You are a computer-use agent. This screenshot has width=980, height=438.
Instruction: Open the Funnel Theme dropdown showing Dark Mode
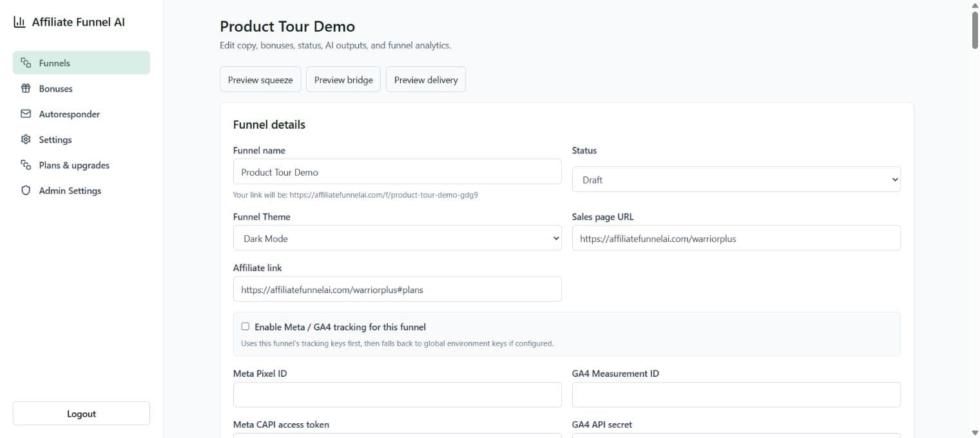pos(398,238)
